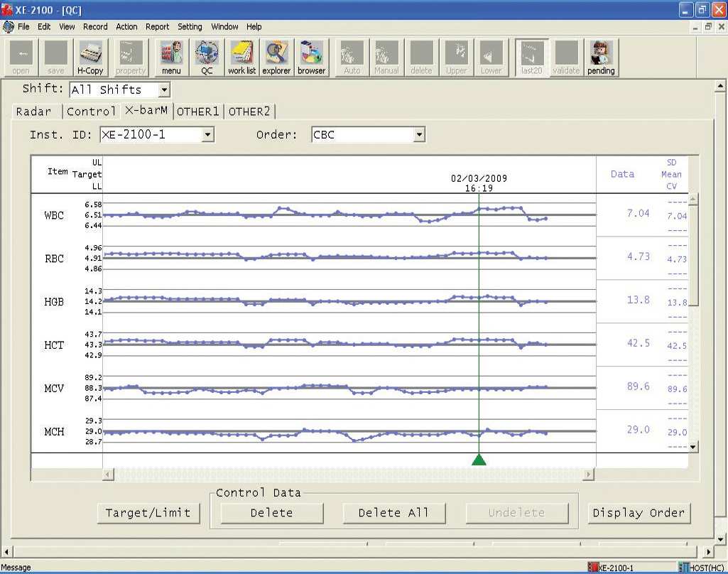
Task: Click the Auto toolbar icon
Action: [x=352, y=58]
